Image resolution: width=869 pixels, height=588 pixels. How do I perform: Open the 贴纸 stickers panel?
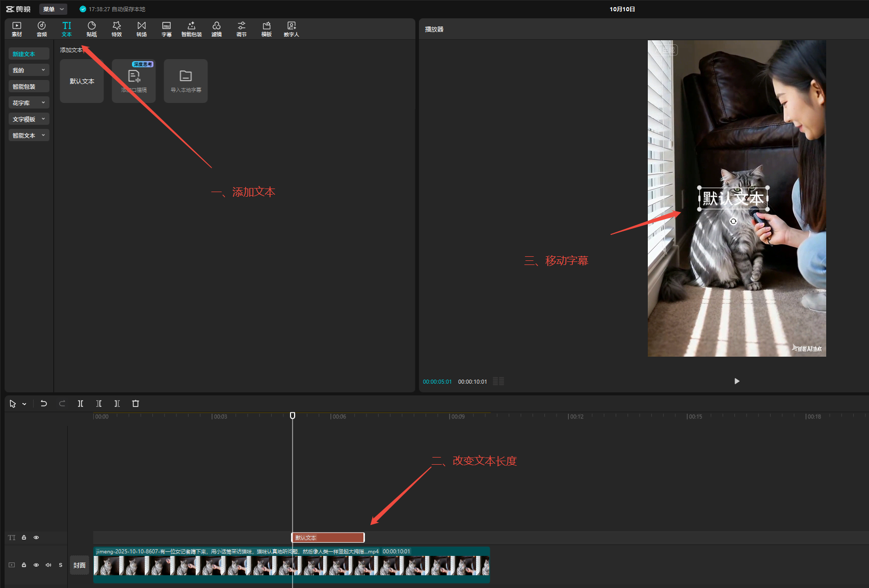[x=92, y=29]
